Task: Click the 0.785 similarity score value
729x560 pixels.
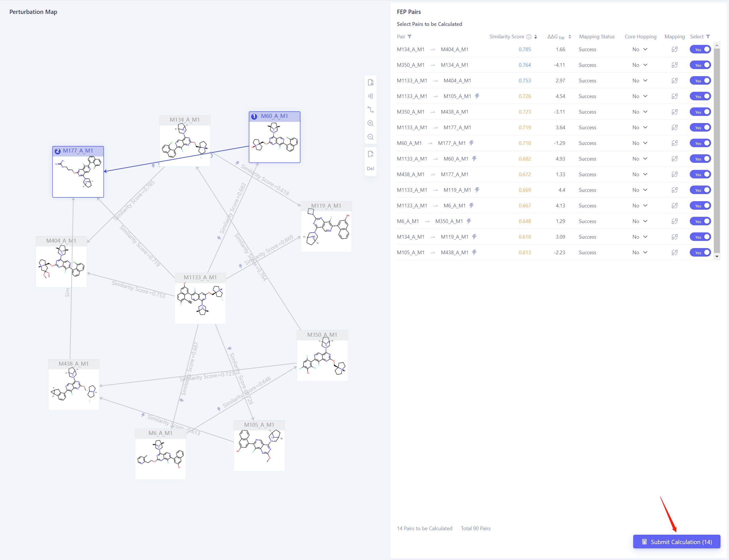Action: pyautogui.click(x=524, y=50)
